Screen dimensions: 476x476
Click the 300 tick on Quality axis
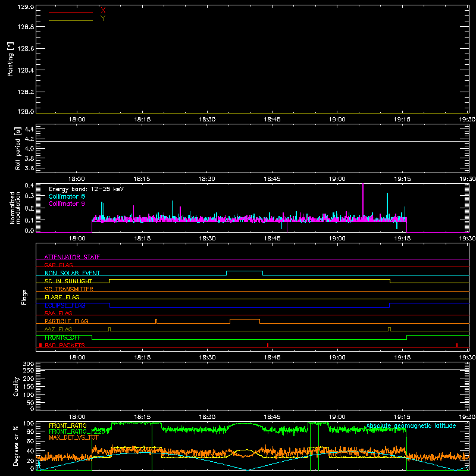(x=29, y=364)
